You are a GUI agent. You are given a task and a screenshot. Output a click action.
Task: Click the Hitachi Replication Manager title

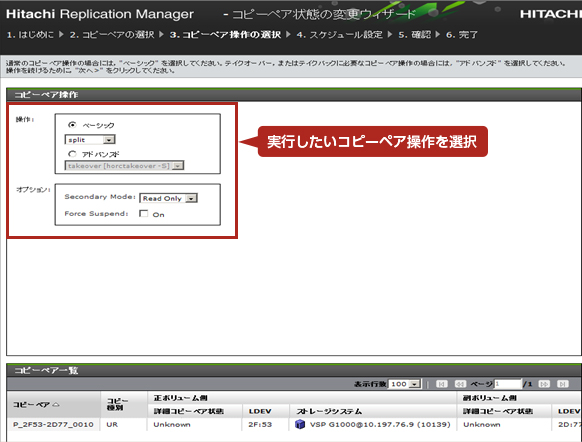(x=100, y=14)
